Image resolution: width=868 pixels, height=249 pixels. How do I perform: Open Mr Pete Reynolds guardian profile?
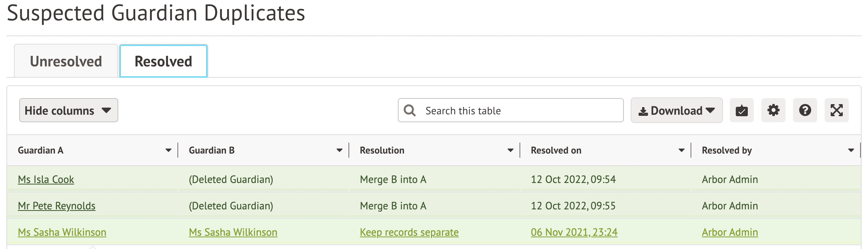pos(57,206)
